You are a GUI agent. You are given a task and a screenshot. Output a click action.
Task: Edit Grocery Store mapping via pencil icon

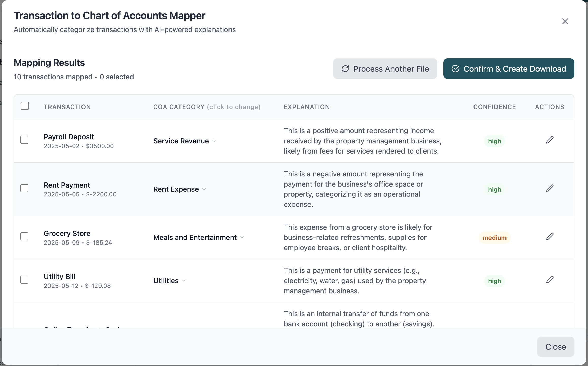(550, 237)
